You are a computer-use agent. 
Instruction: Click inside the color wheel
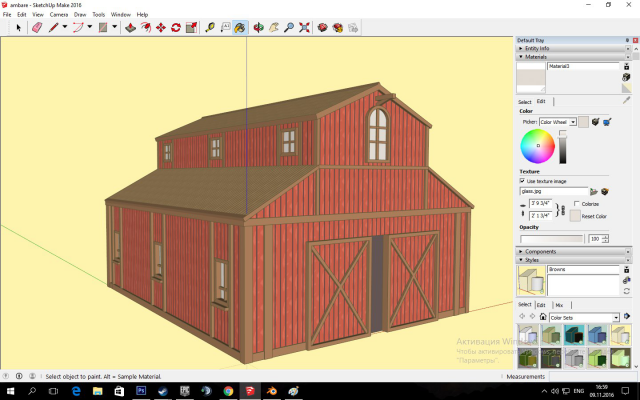pyautogui.click(x=538, y=146)
